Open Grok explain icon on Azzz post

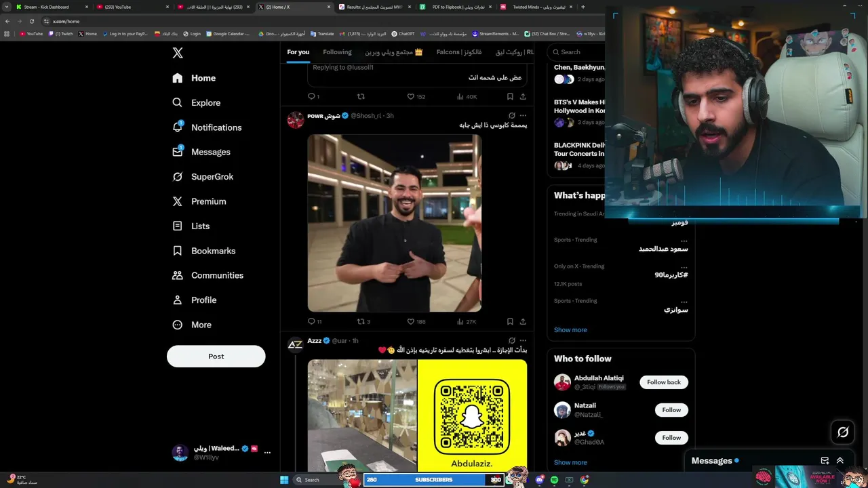[x=512, y=340]
